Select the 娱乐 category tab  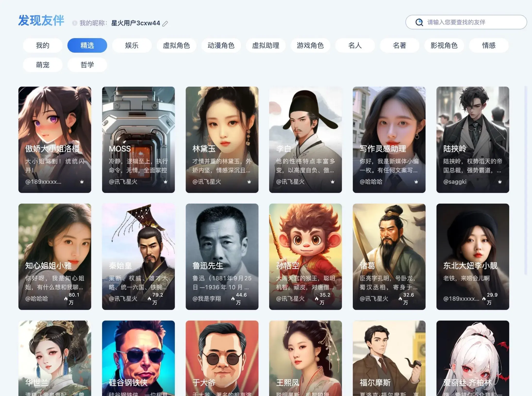[x=132, y=45]
